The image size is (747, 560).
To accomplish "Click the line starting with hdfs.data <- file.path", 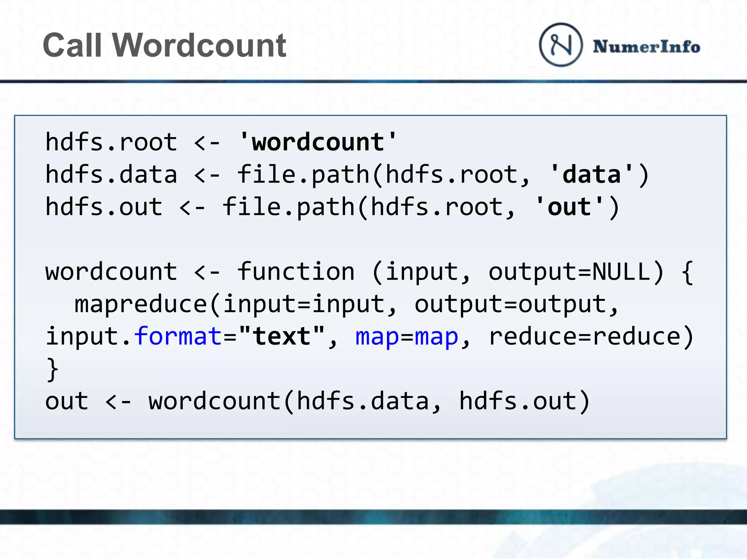I will coord(347,175).
